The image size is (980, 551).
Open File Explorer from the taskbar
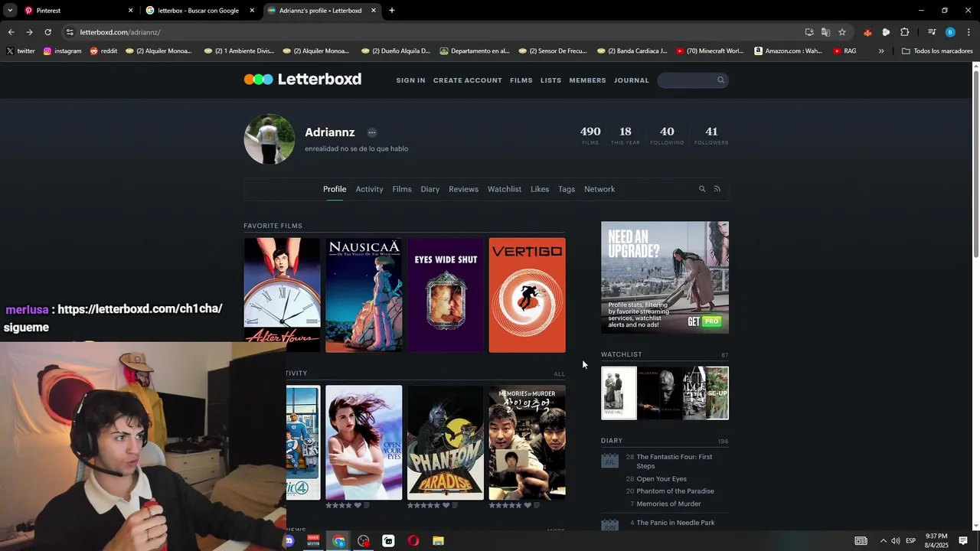tap(438, 541)
